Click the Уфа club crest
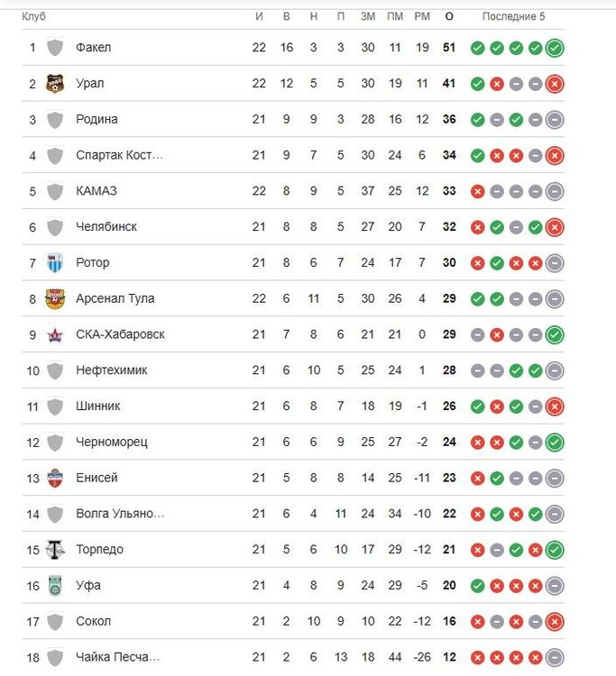This screenshot has width=616, height=676. (55, 586)
